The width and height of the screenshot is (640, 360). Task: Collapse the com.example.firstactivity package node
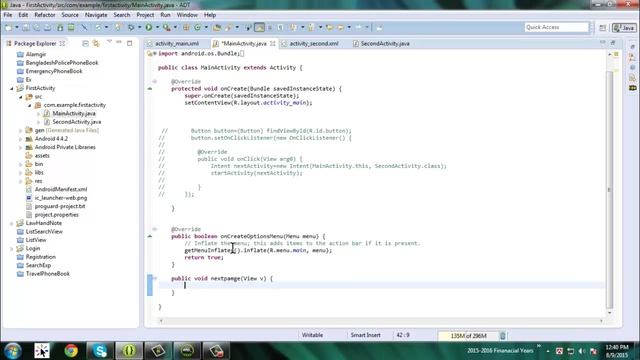click(29, 105)
